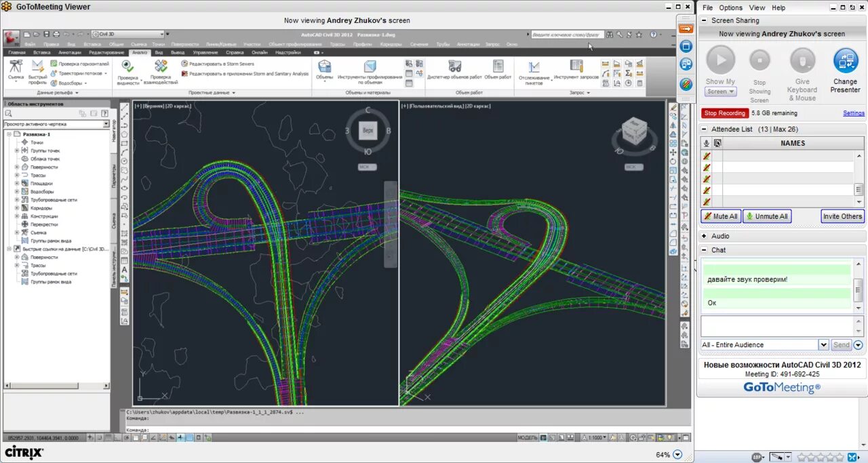This screenshot has height=463, width=868.
Task: Toggle mute for the first attendee row
Action: tap(707, 156)
